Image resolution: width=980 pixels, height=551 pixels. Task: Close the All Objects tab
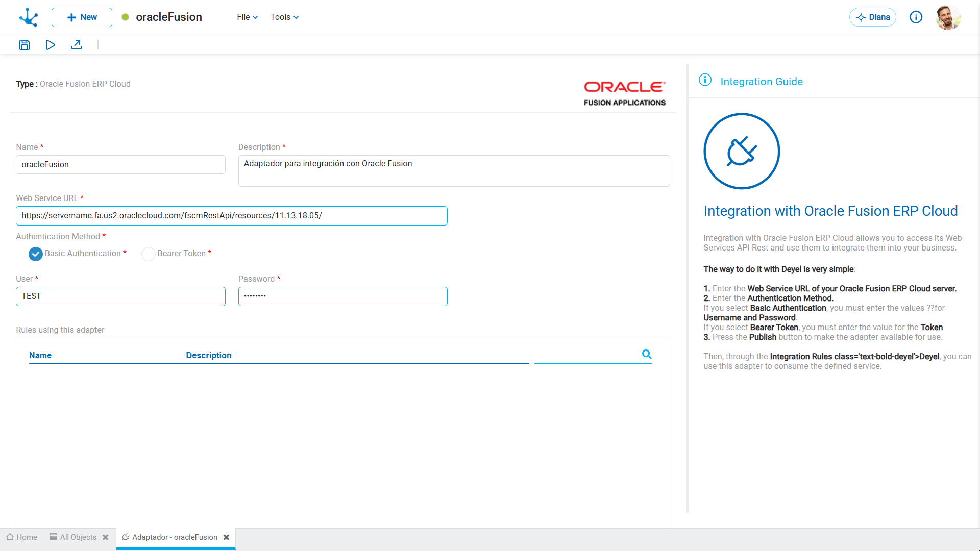(106, 537)
